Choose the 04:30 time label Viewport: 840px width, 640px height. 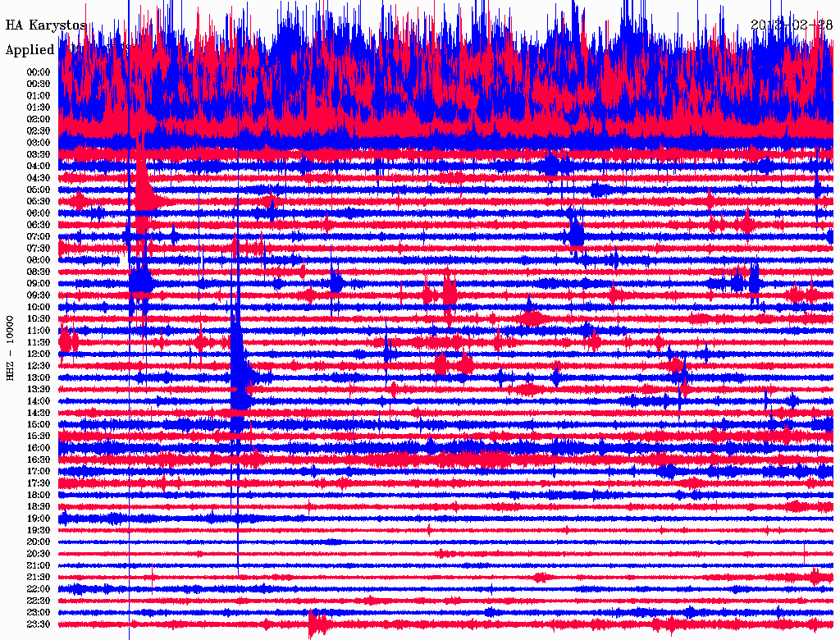39,178
